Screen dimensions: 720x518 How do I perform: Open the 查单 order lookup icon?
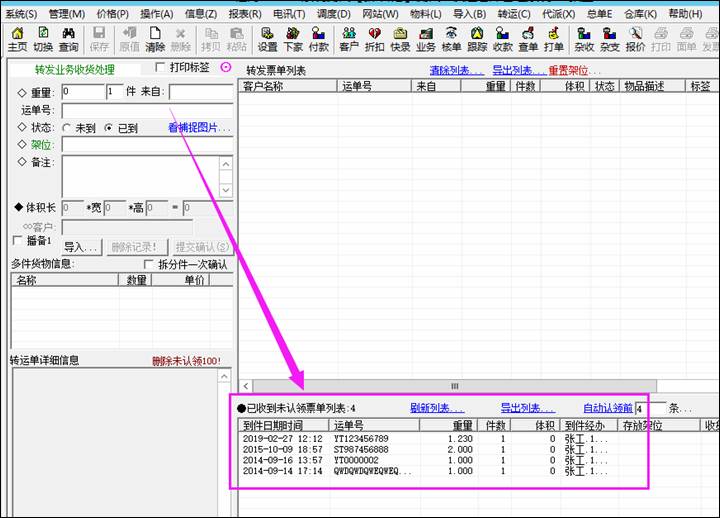click(528, 39)
